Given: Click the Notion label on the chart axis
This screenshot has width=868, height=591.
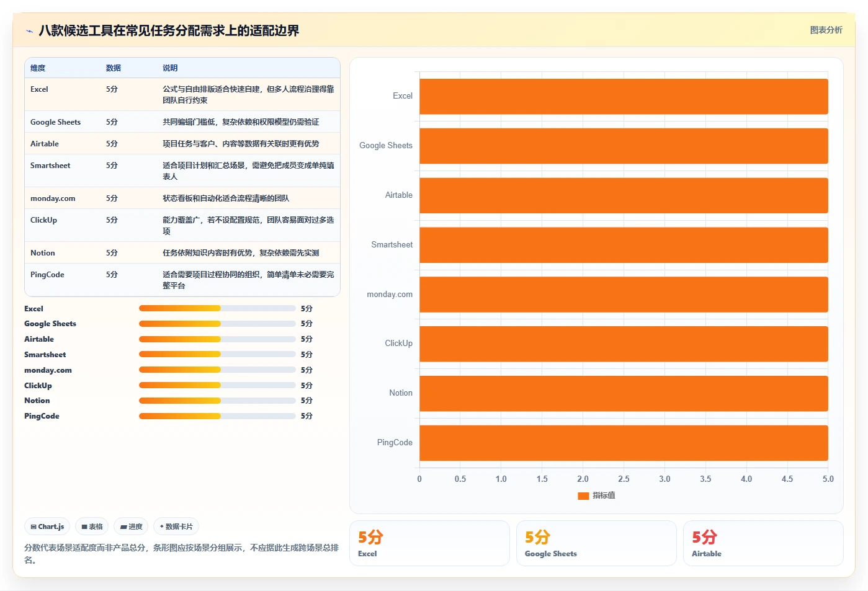Looking at the screenshot, I should (401, 393).
